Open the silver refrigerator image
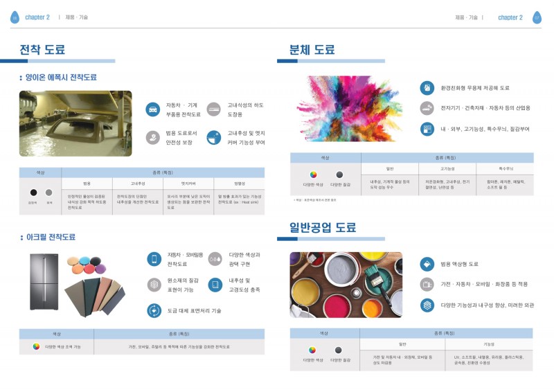554x392 pixels. tap(44, 282)
